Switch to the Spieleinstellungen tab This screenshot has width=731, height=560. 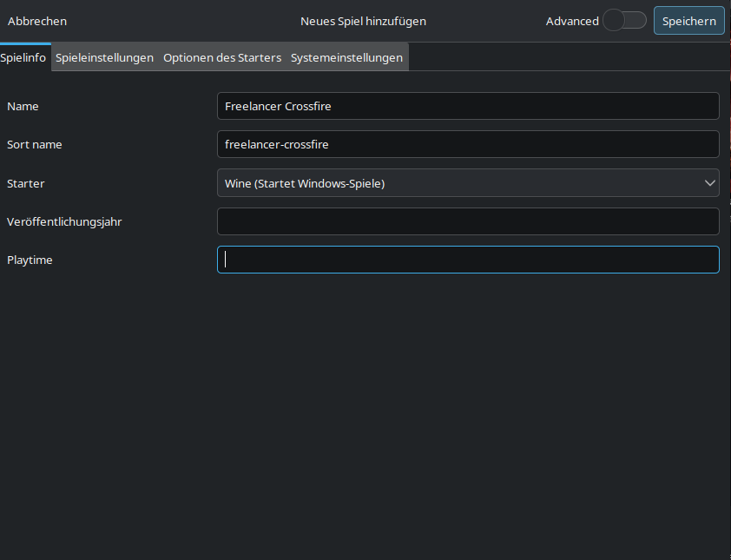104,57
